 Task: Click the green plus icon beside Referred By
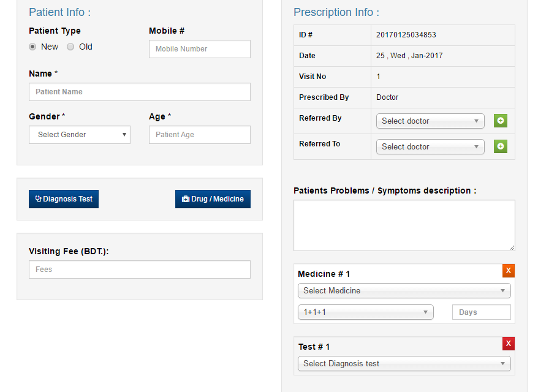point(501,121)
